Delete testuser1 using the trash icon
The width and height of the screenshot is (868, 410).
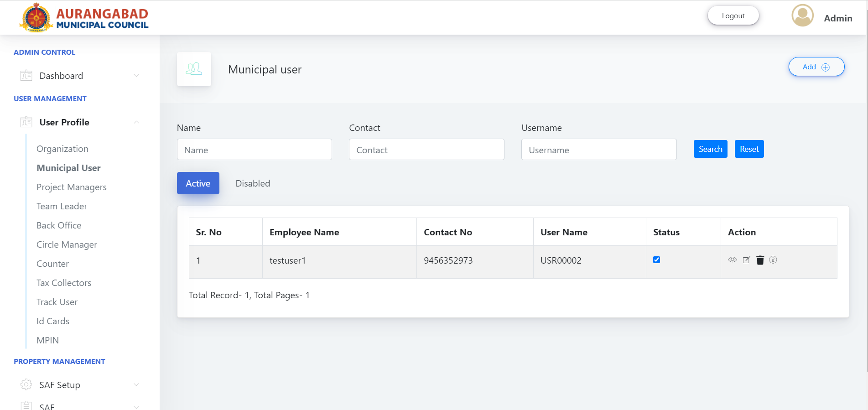(x=760, y=260)
